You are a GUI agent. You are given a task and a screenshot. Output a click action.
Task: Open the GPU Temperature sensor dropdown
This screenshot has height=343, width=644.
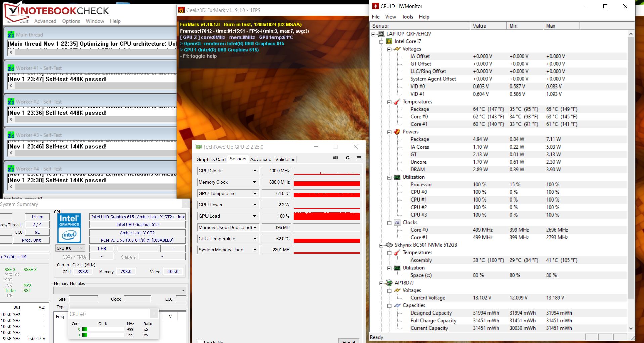tap(255, 194)
